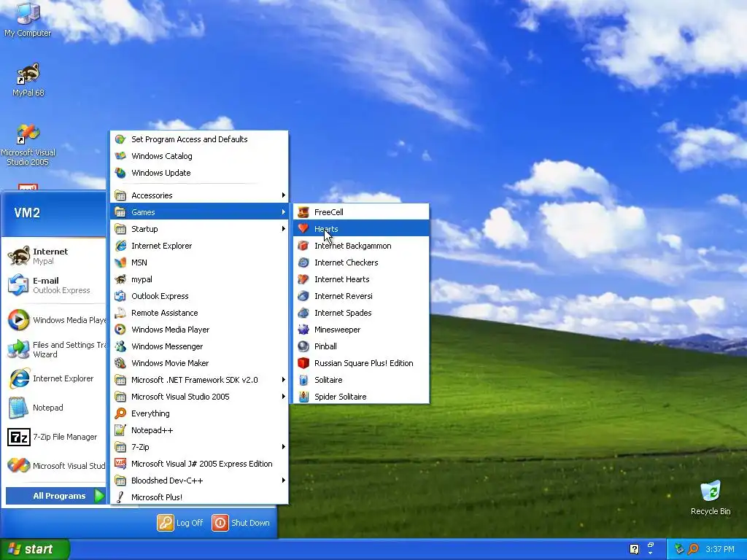This screenshot has width=747, height=560.
Task: Open 7-Zip File Manager
Action: pyautogui.click(x=55, y=437)
